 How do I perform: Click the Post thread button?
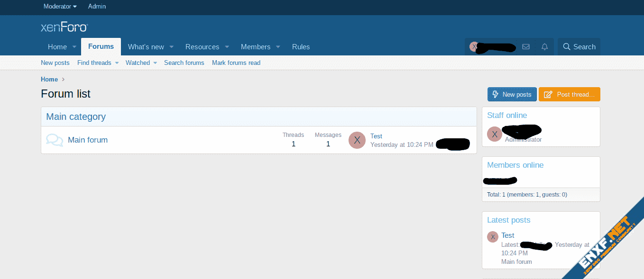pyautogui.click(x=569, y=94)
